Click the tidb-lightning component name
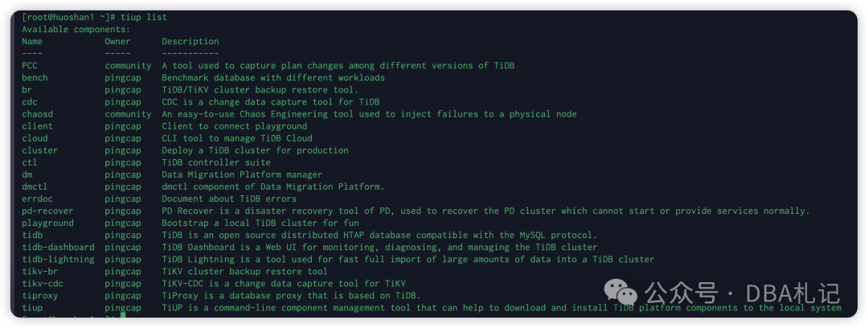 (58, 259)
